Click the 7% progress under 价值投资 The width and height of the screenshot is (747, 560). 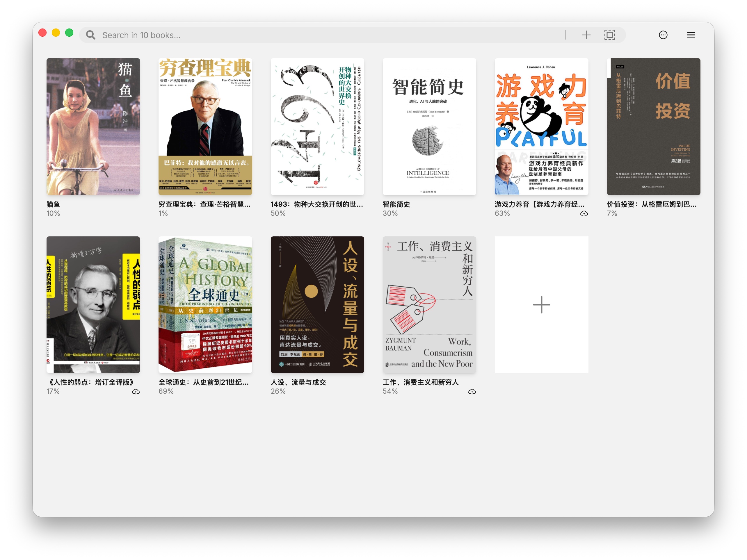click(x=612, y=213)
